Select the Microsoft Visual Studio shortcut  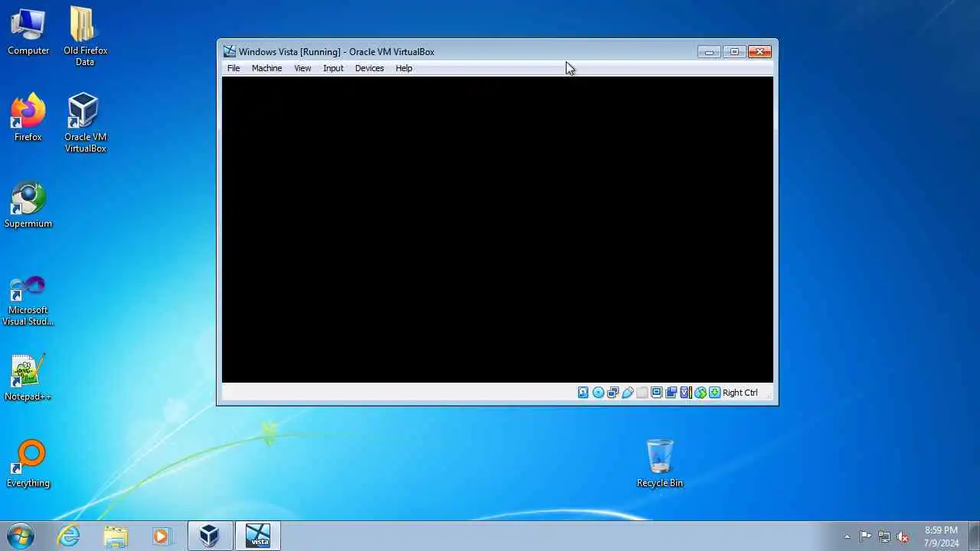click(28, 301)
